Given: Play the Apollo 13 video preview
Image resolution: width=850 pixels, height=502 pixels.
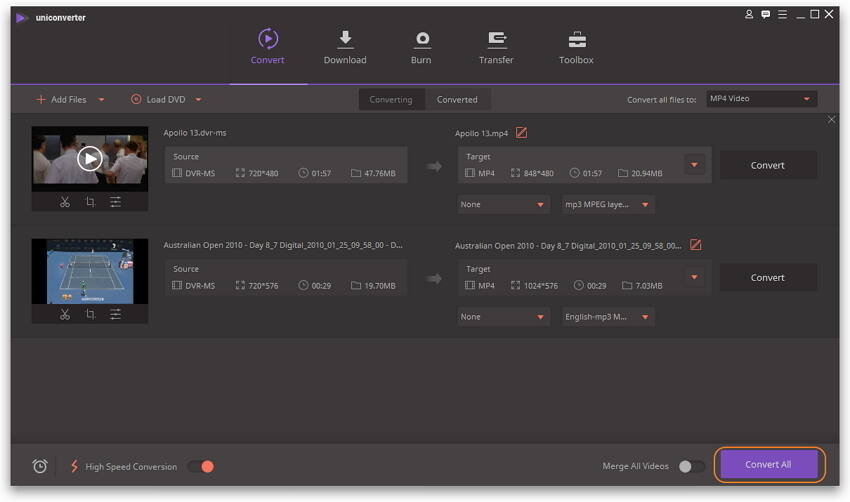Looking at the screenshot, I should [89, 159].
